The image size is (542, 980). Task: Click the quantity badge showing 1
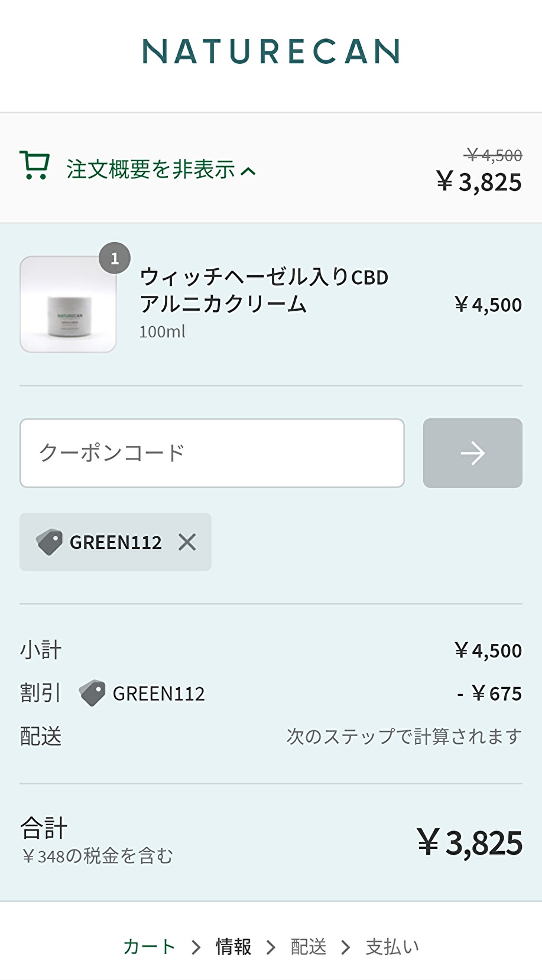pyautogui.click(x=115, y=258)
